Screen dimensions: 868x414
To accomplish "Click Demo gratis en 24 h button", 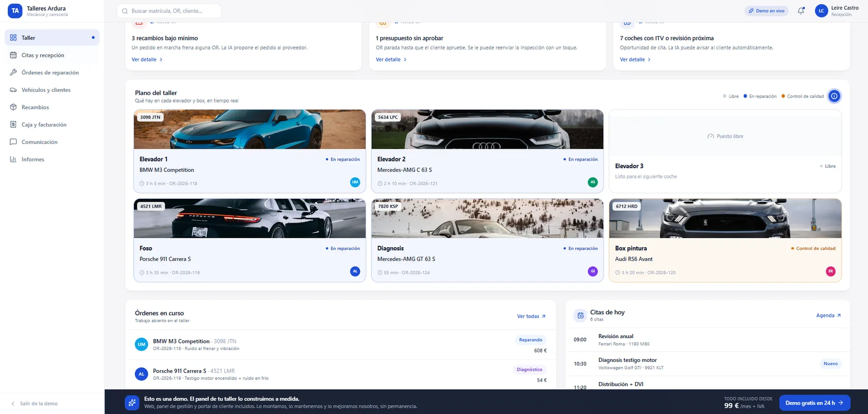I will pos(814,403).
